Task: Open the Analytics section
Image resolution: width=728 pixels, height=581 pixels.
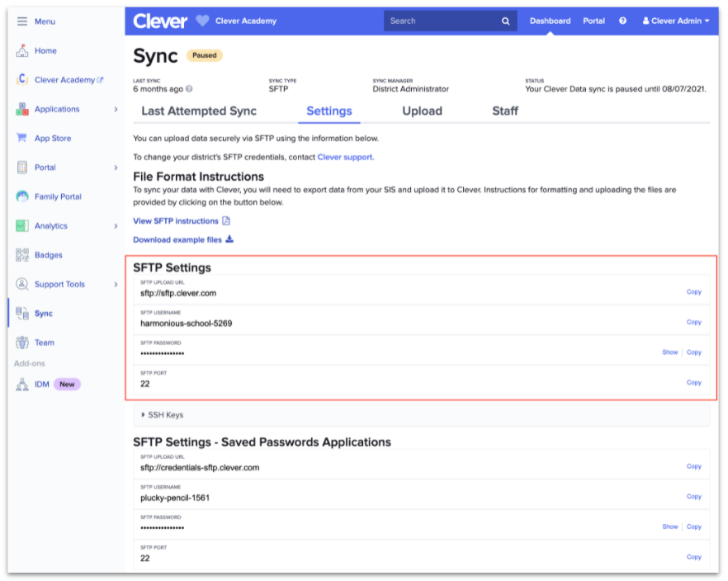Action: coord(50,225)
